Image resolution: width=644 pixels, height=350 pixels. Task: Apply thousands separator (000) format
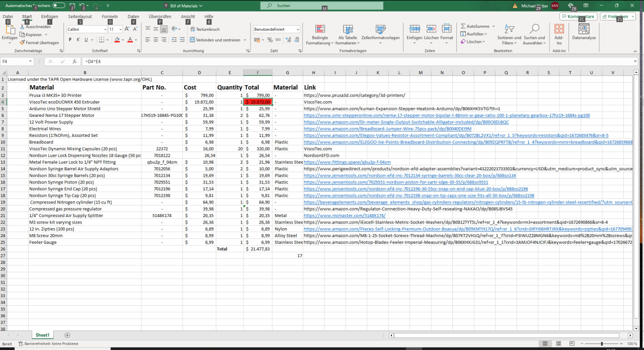tap(278, 40)
